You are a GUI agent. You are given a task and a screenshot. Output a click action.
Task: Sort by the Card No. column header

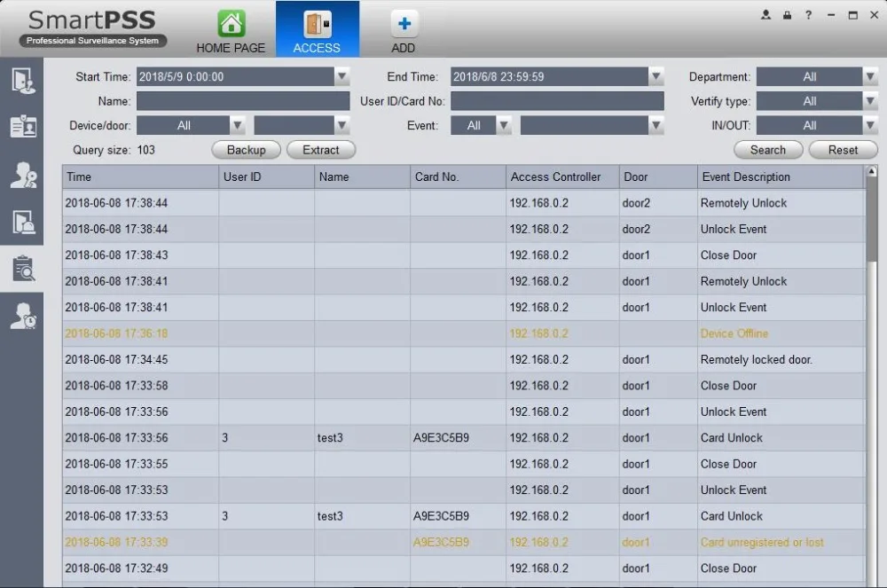click(x=458, y=177)
